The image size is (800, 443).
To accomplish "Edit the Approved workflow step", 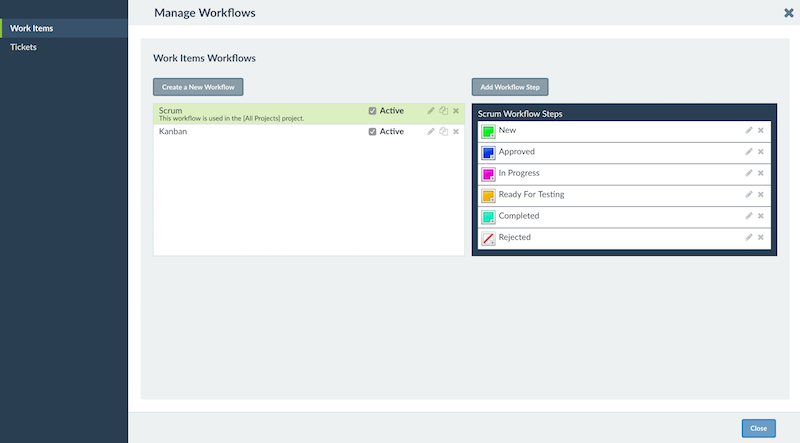I will pos(748,152).
